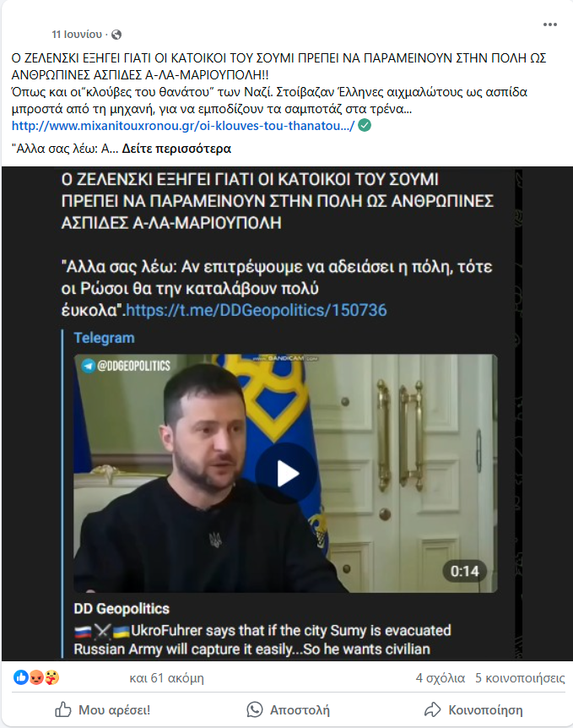573x728 pixels.
Task: Open the three-dot post options menu
Action: tap(550, 24)
